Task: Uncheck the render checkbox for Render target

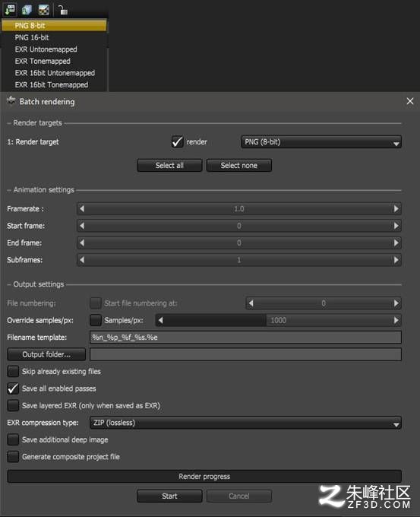Action: click(x=177, y=141)
